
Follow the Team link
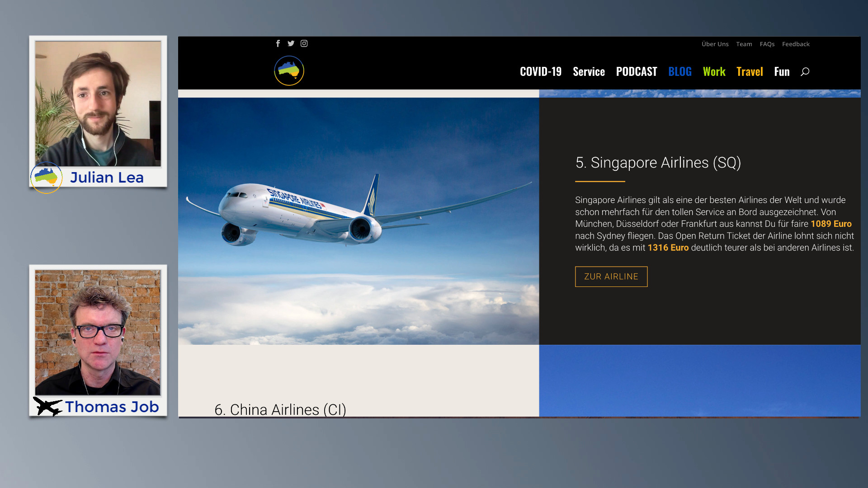point(744,44)
